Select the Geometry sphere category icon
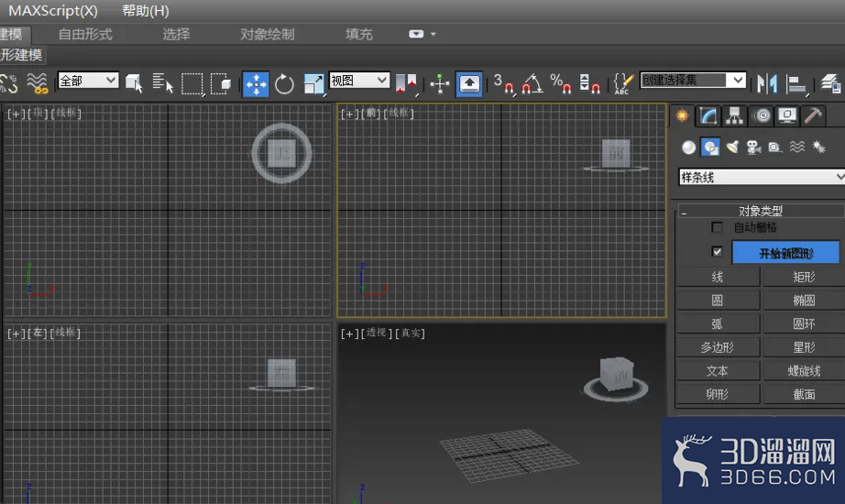This screenshot has height=504, width=845. click(688, 148)
